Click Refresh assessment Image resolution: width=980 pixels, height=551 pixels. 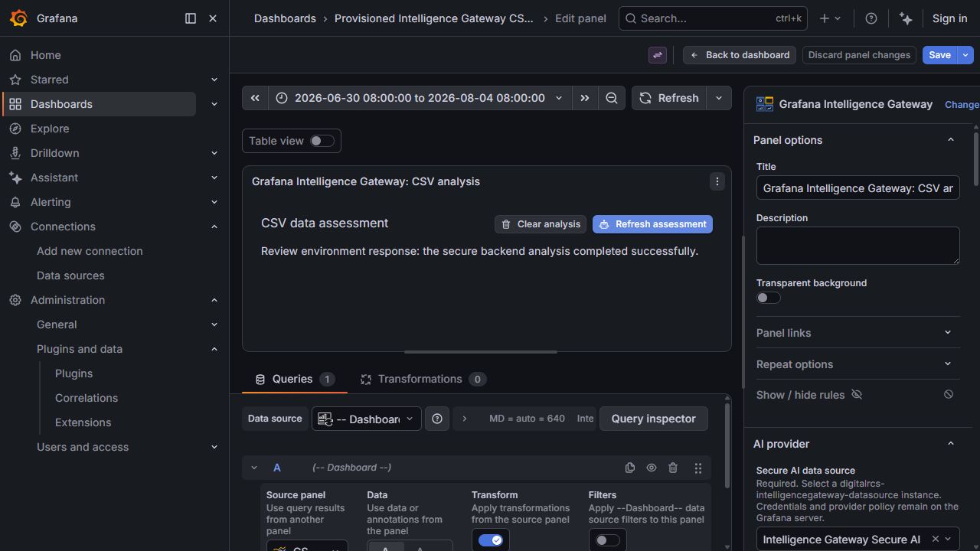652,224
